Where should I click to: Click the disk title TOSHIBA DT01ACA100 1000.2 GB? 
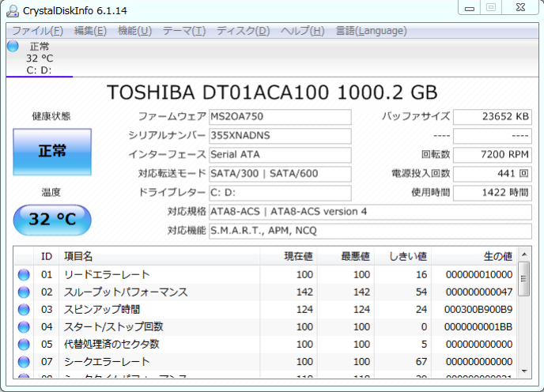click(x=272, y=93)
